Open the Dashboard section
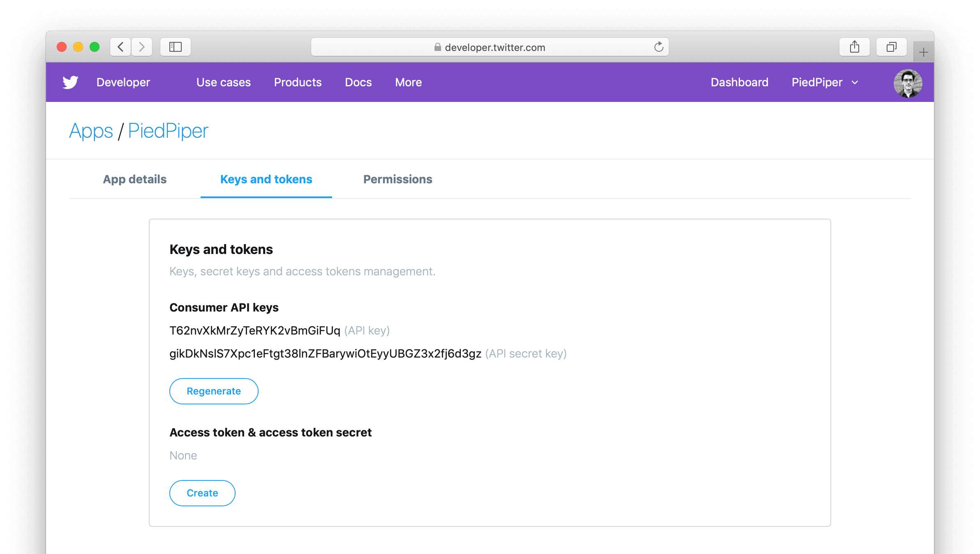 tap(740, 82)
